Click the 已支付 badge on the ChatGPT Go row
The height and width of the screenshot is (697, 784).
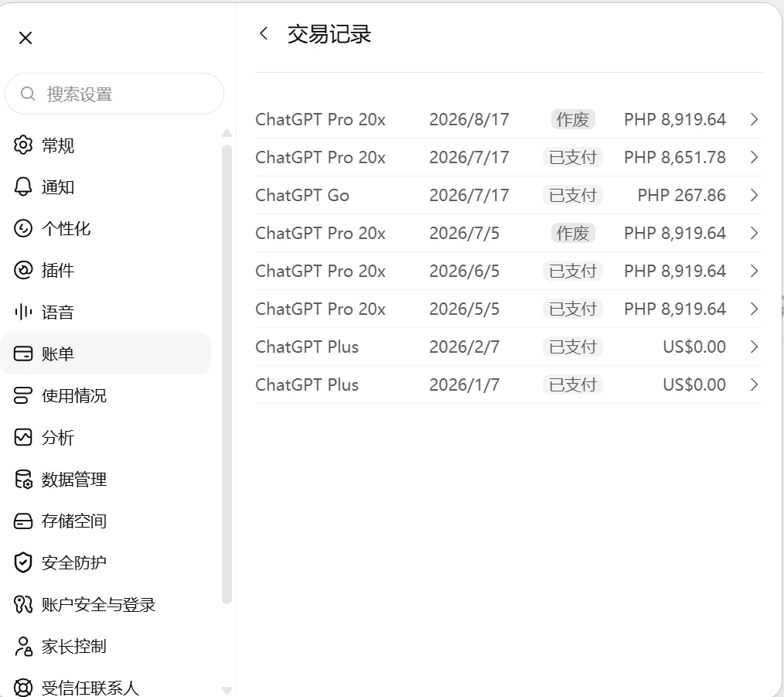coord(573,195)
